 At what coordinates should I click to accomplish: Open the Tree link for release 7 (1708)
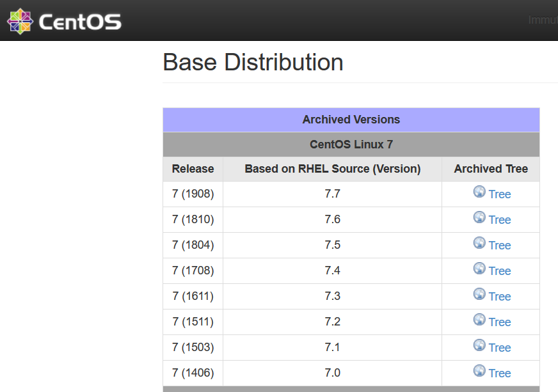tap(500, 271)
